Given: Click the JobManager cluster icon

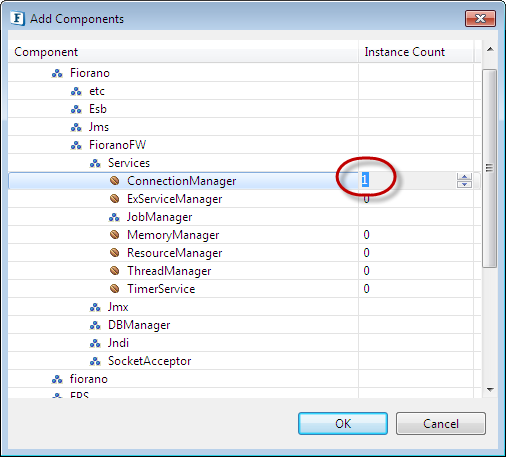Looking at the screenshot, I should (114, 217).
